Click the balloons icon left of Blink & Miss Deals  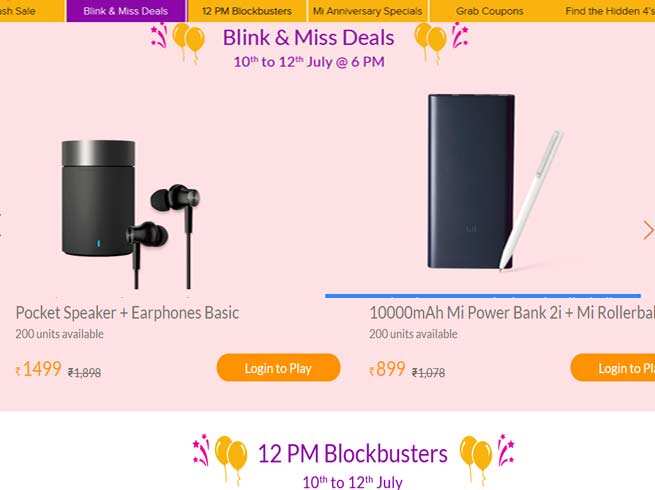coord(189,43)
